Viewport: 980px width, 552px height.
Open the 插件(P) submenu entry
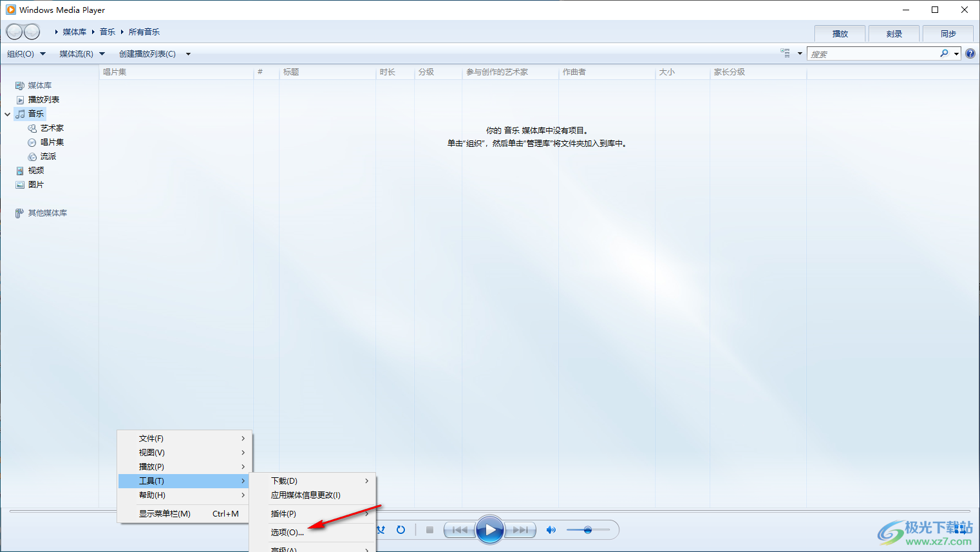312,514
